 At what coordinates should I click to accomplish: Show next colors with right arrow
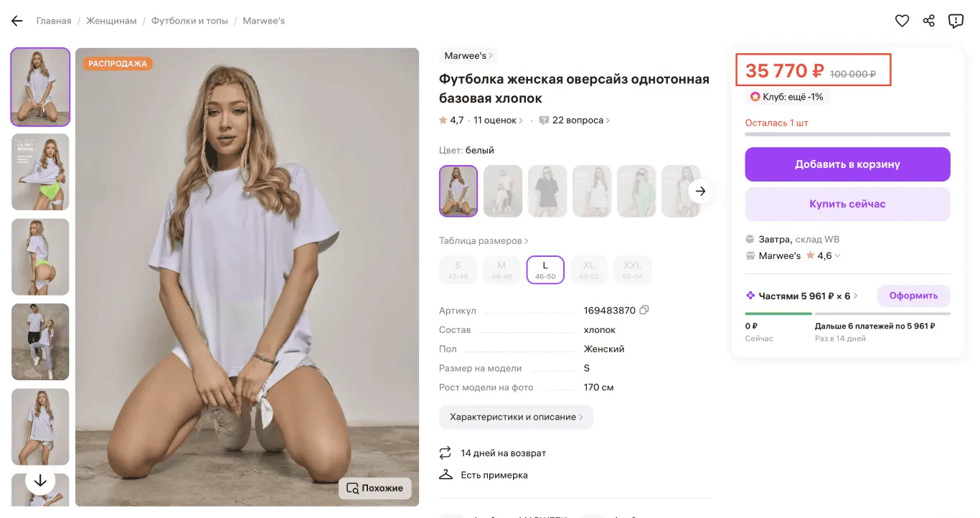(x=701, y=192)
